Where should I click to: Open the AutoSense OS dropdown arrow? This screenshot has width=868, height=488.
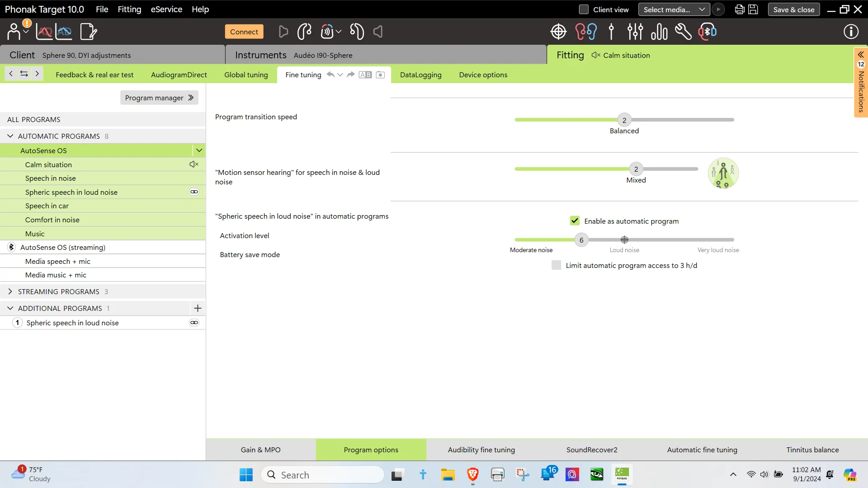(199, 150)
